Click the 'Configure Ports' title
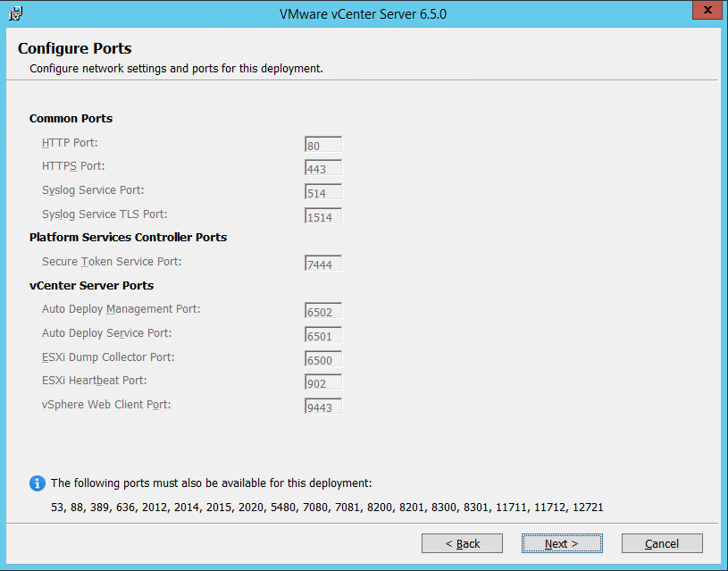Viewport: 728px width, 571px height. coord(74,48)
